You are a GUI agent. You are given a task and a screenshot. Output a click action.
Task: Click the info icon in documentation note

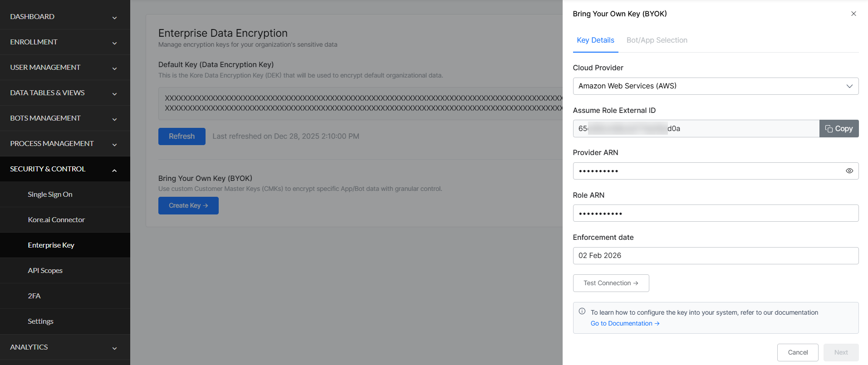[582, 311]
